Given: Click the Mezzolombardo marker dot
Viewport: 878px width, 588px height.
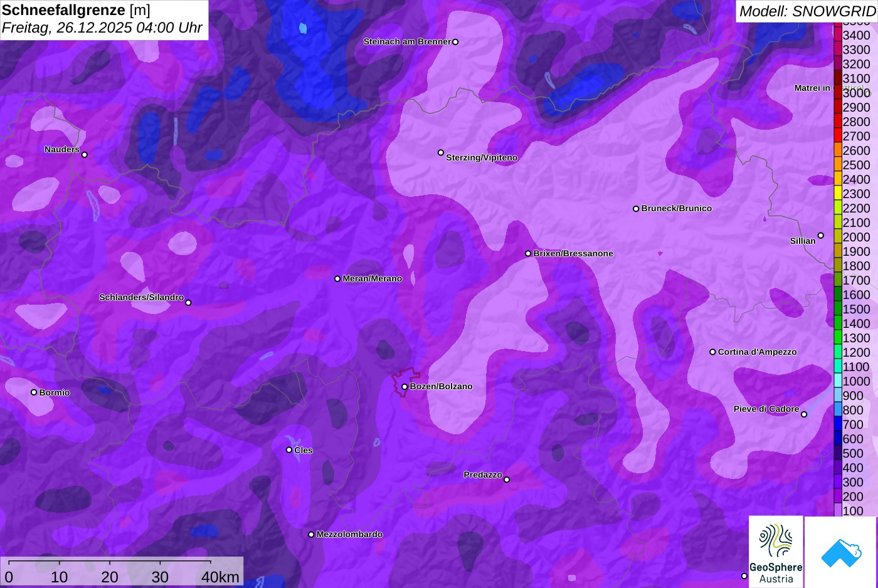Looking at the screenshot, I should pyautogui.click(x=311, y=535).
